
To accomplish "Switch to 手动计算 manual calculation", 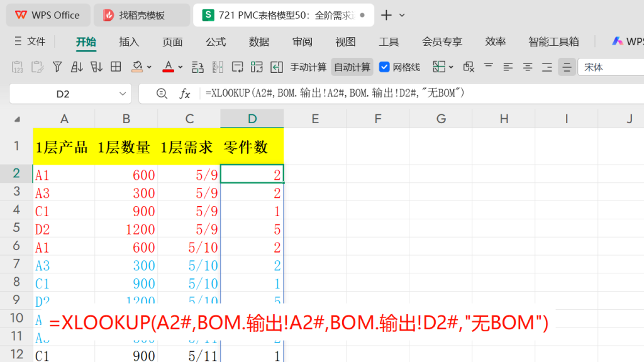I will tap(308, 67).
